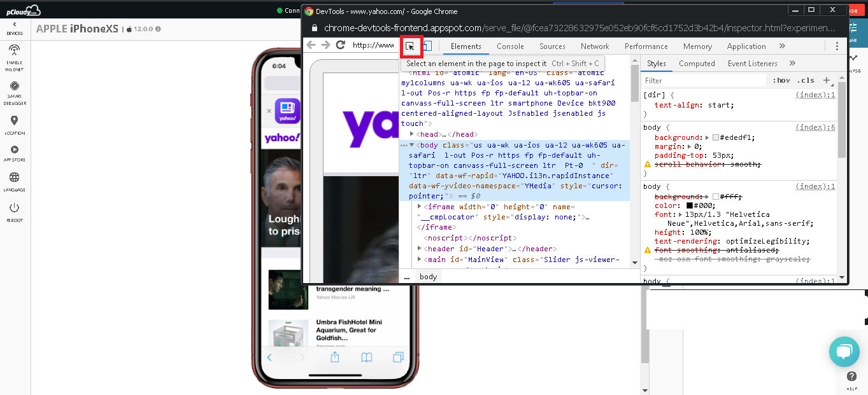
Task: Expand the font shorthand property
Action: [681, 214]
